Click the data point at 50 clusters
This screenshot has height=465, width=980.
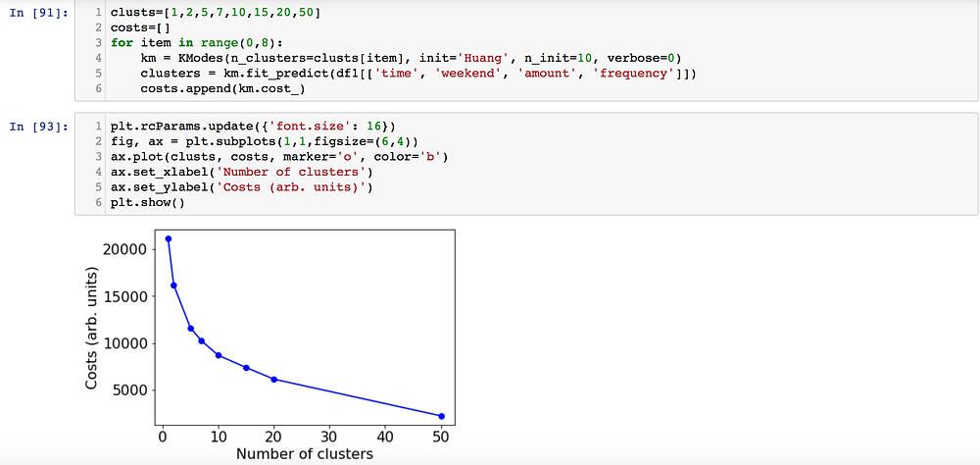441,416
